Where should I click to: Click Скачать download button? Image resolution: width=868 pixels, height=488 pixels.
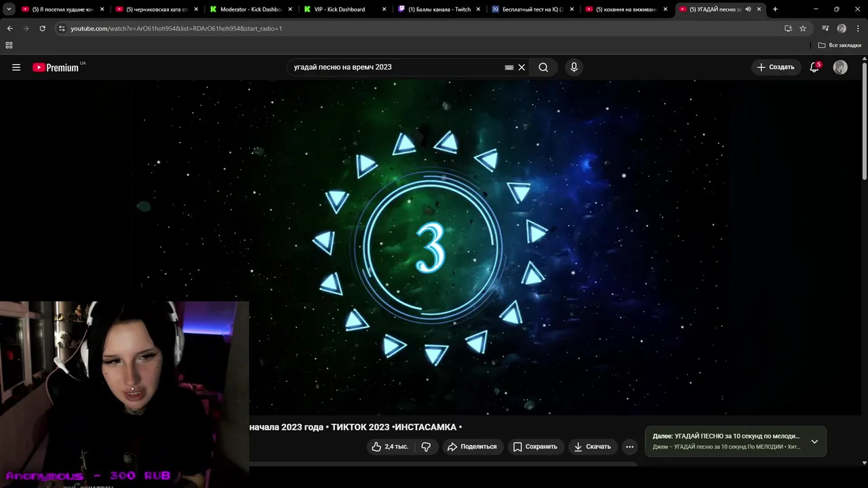pyautogui.click(x=593, y=447)
